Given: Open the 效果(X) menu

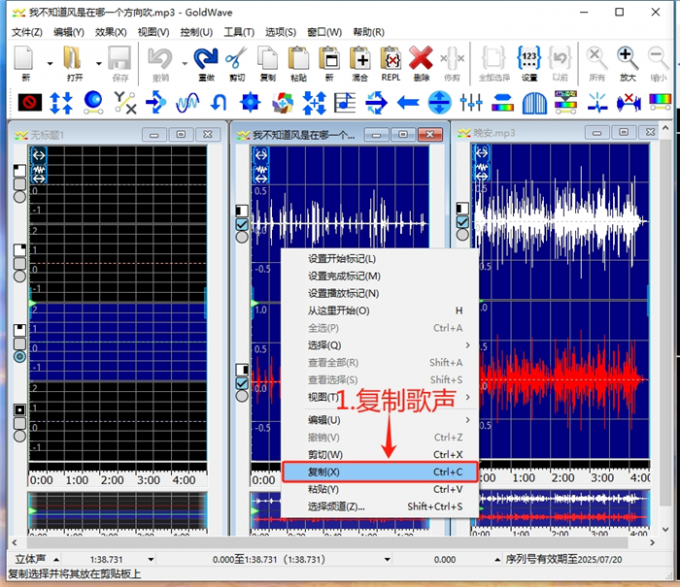Looking at the screenshot, I should click(111, 32).
